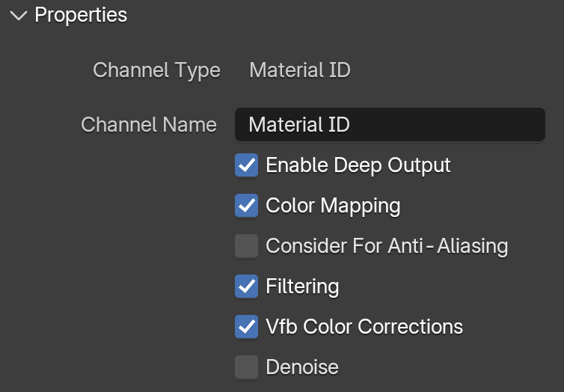Click the Consider For Anti-Aliasing label text

click(387, 246)
